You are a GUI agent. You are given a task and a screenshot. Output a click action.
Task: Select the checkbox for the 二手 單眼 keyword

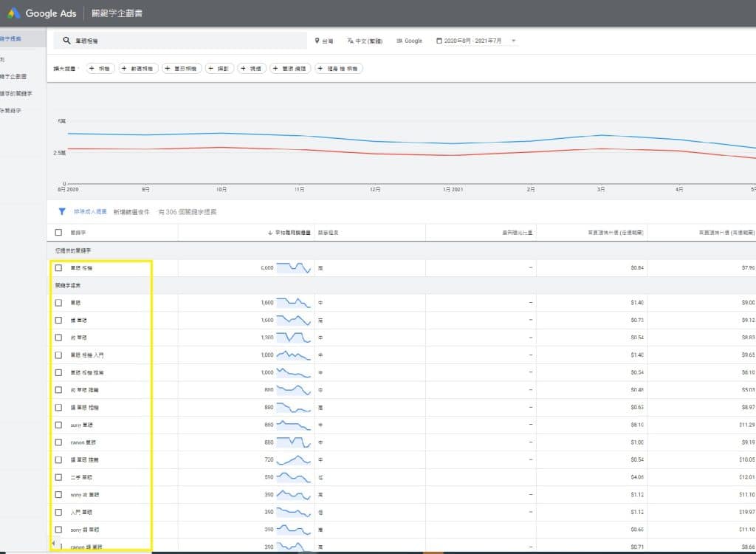58,477
